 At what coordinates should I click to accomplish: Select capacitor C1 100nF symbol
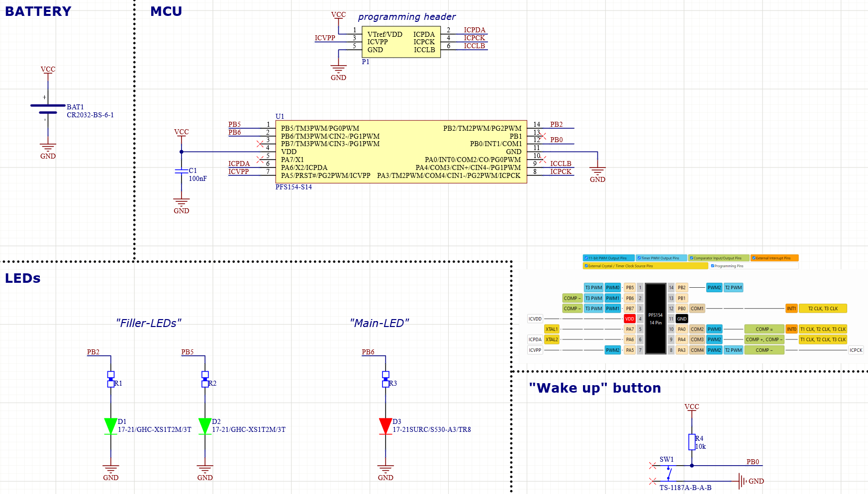pos(182,171)
